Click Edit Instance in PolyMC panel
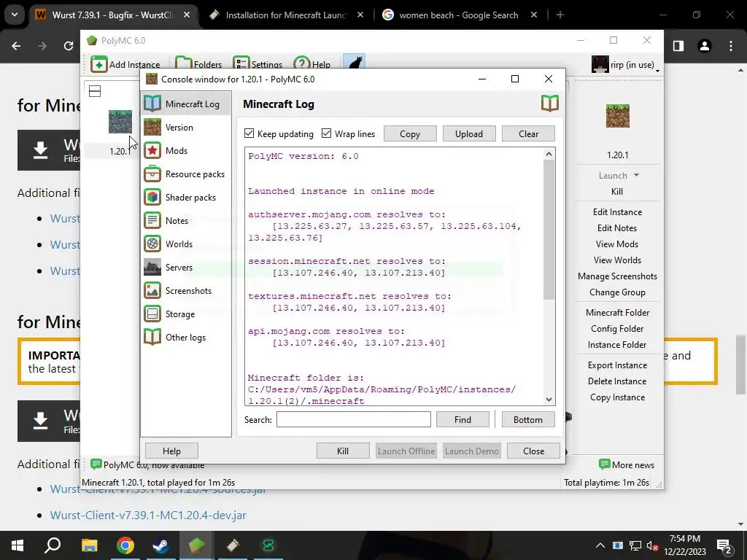Image resolution: width=747 pixels, height=560 pixels. [617, 212]
